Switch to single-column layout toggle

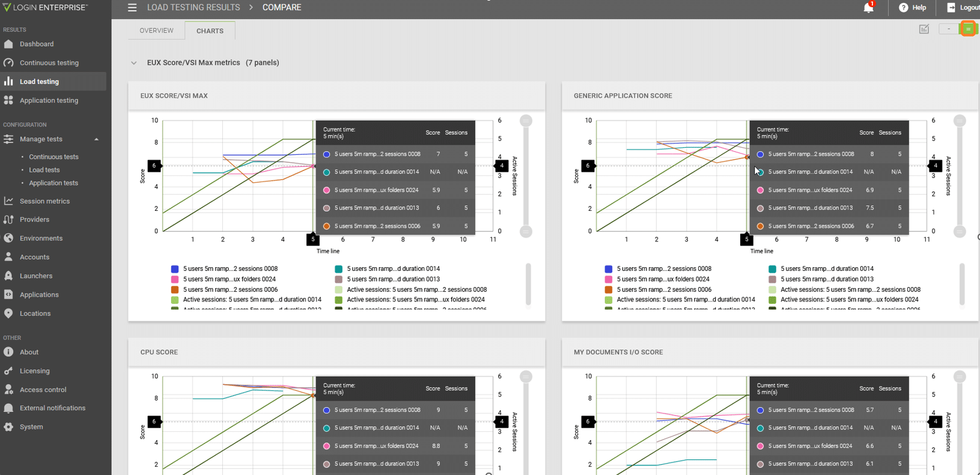click(949, 29)
